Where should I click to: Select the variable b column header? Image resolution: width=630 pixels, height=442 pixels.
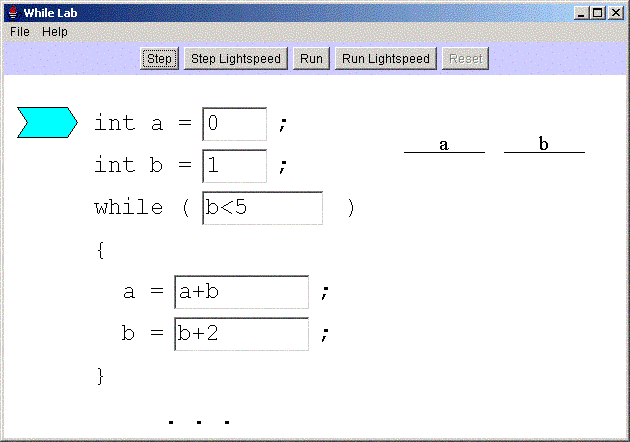click(x=544, y=144)
